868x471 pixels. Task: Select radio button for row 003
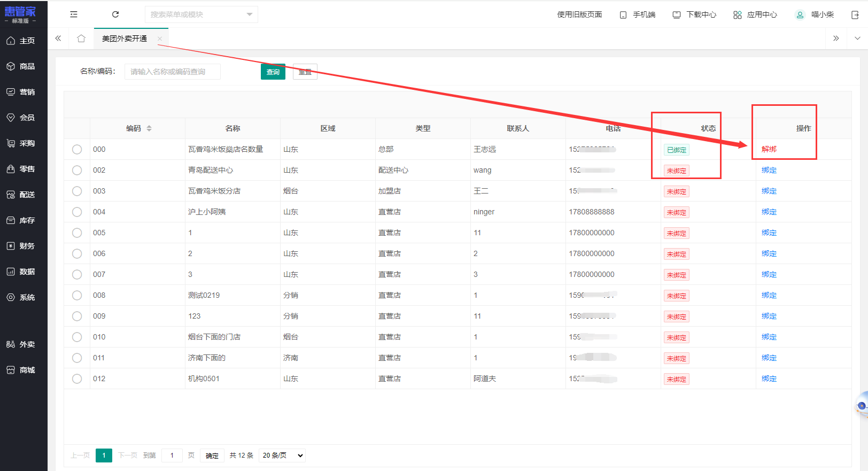77,191
